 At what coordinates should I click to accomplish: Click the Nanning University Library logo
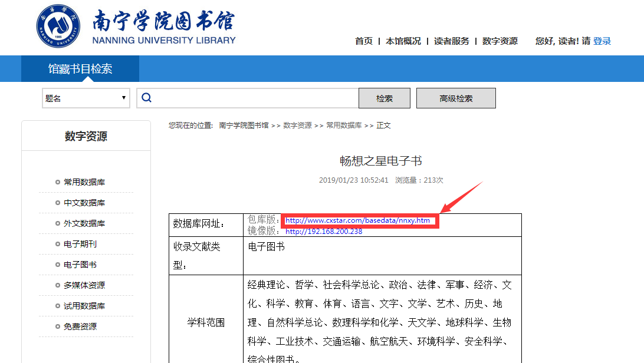click(136, 27)
